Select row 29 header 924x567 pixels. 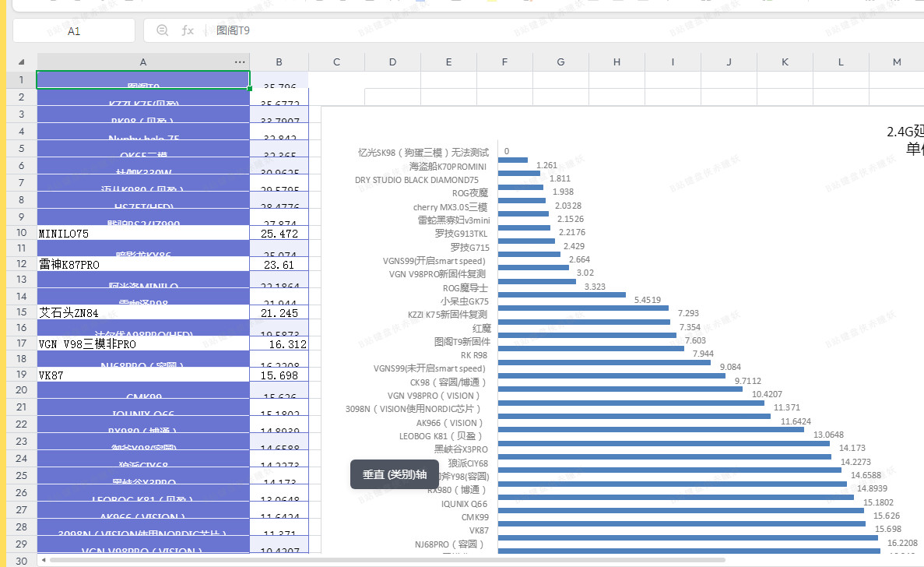click(x=21, y=544)
